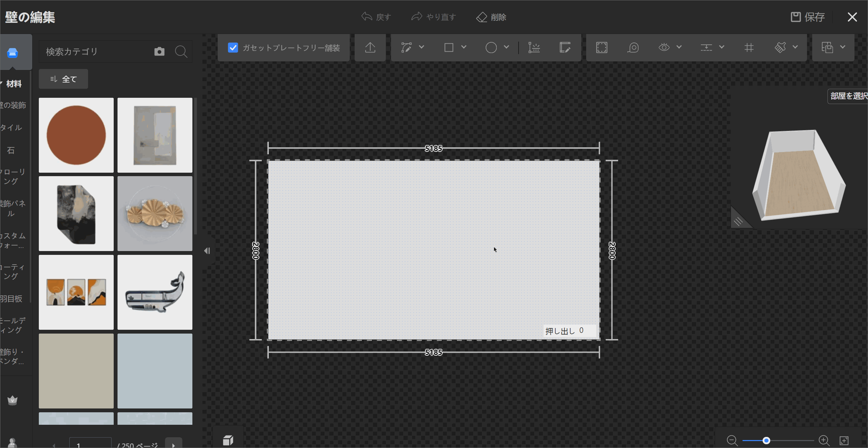Viewport: 868px width, 448px height.
Task: Click the undo arrow icon (戻す)
Action: tap(366, 17)
